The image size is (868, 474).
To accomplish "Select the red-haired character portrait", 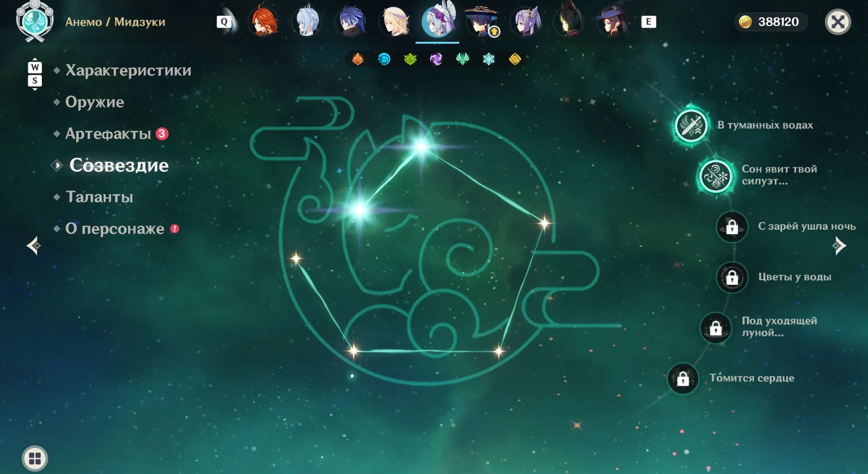I will 263,21.
